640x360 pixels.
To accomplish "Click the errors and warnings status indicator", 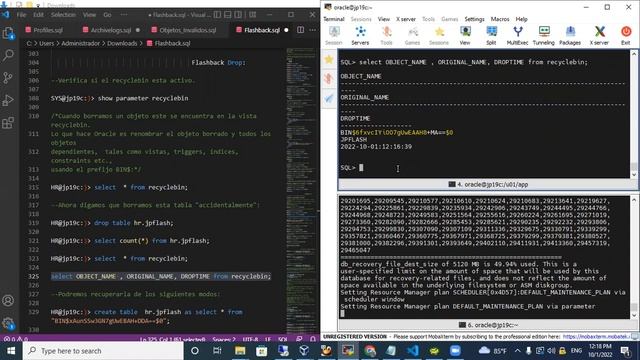I will click(x=16, y=339).
